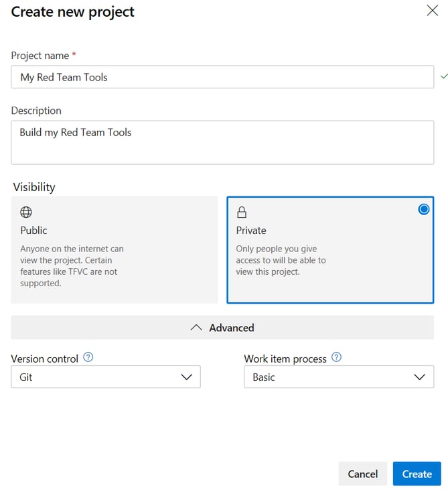The width and height of the screenshot is (448, 492).
Task: Open the Work item process help icon
Action: (x=336, y=358)
